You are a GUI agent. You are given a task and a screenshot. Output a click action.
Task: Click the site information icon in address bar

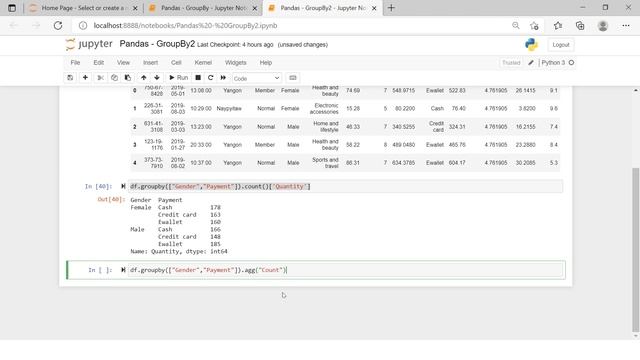[x=83, y=26]
